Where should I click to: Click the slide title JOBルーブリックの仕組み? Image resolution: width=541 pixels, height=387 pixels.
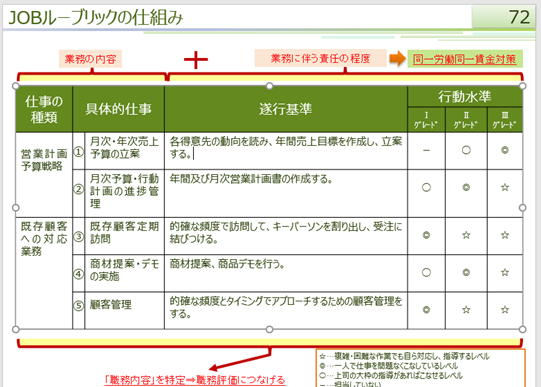tap(96, 18)
